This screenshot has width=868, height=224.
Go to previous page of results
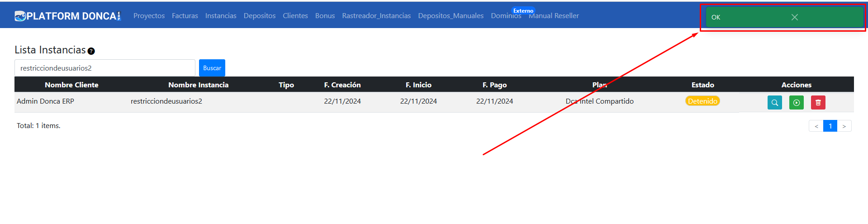click(816, 126)
